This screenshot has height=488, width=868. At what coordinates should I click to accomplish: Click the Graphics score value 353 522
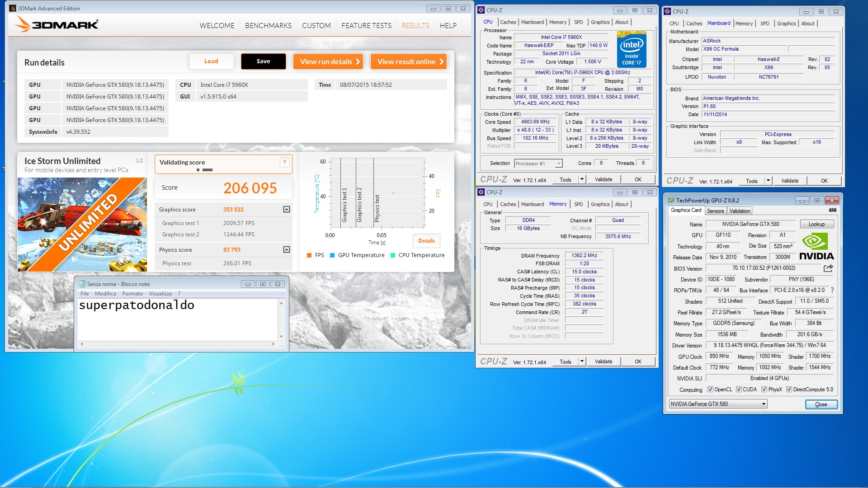(233, 210)
